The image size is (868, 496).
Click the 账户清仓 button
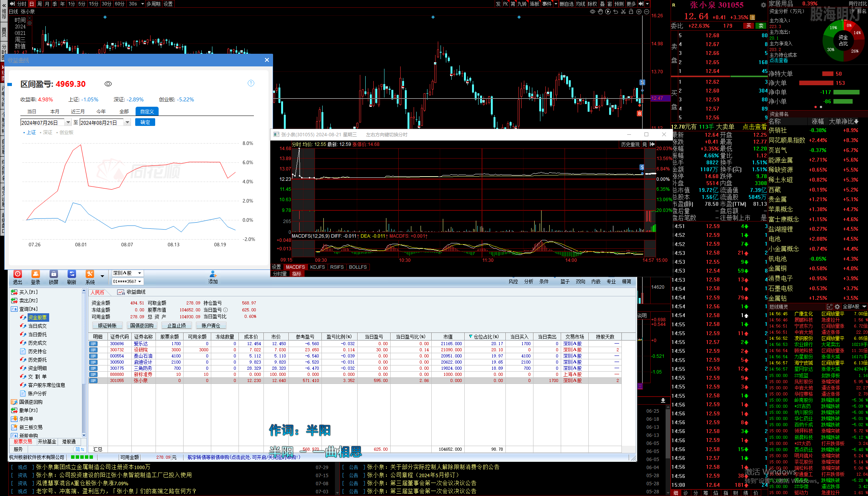point(211,326)
